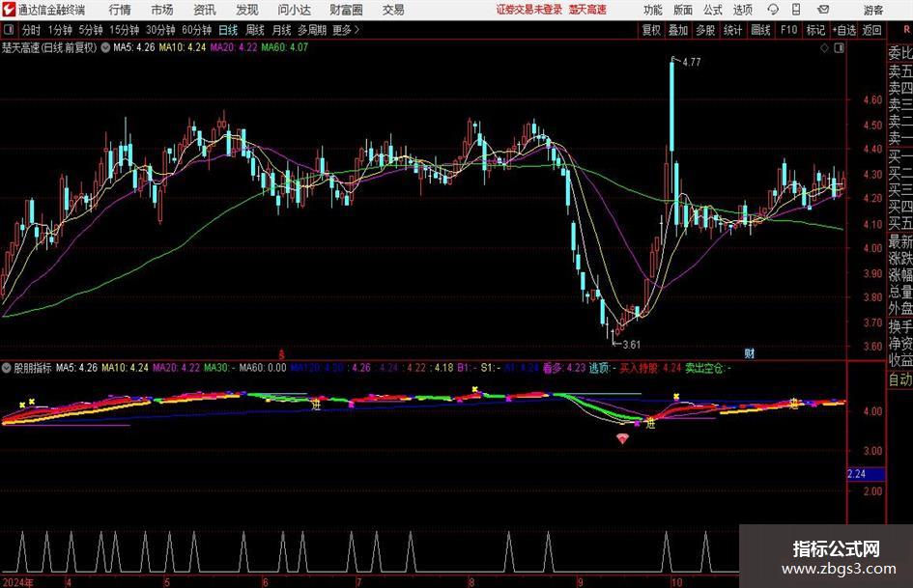Expand the 楚天高速 chart settings round arrow

pos(105,47)
